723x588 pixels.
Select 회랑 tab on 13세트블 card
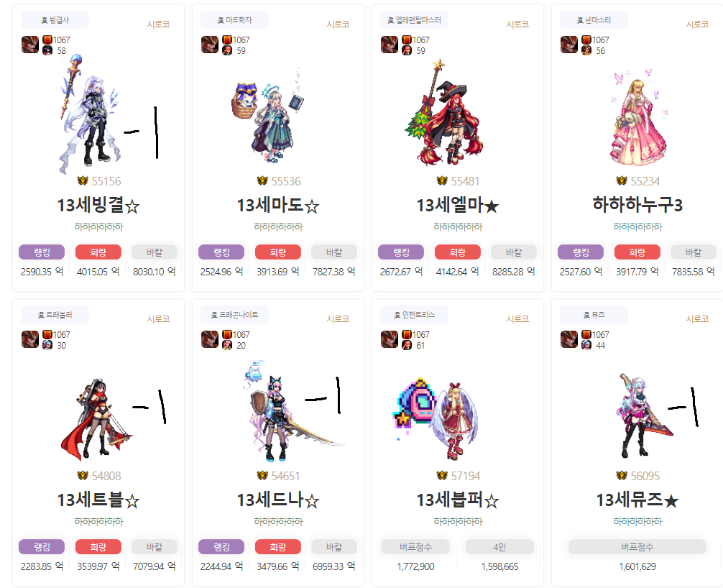coord(98,547)
